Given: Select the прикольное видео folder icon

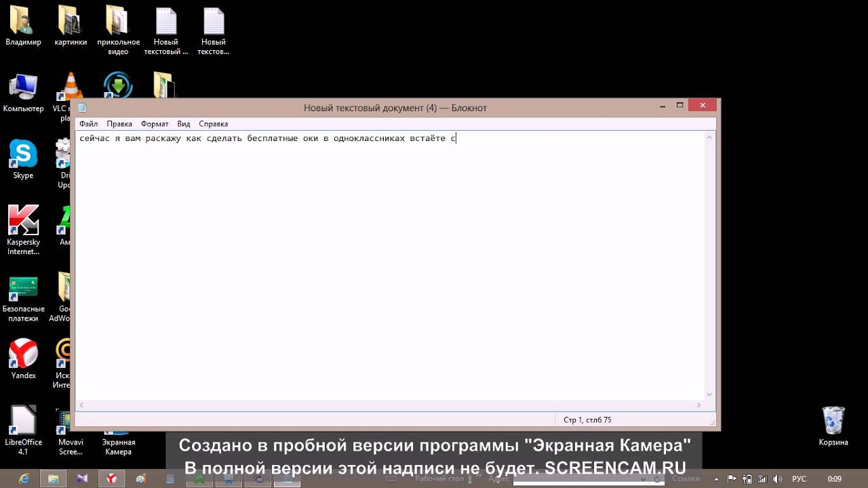Looking at the screenshot, I should click(118, 30).
